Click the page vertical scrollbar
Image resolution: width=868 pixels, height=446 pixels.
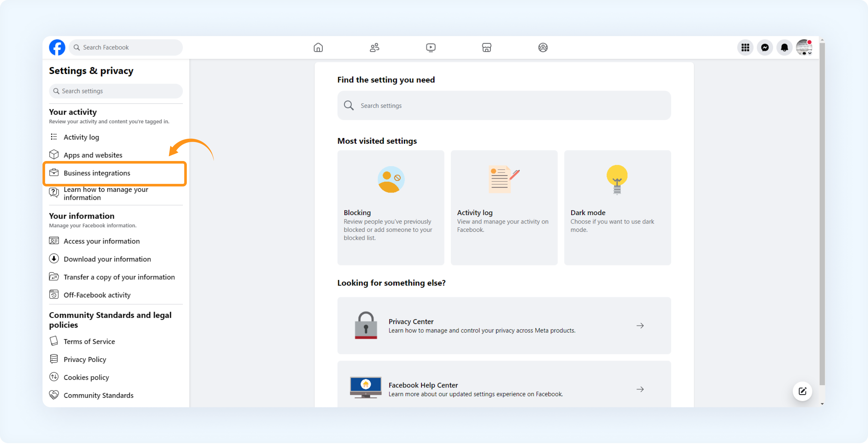pyautogui.click(x=822, y=214)
